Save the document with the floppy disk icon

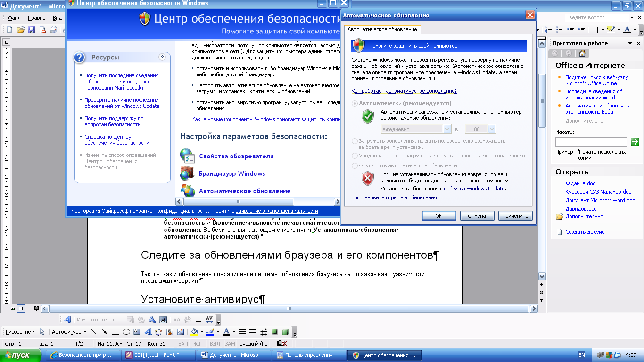[x=32, y=30]
